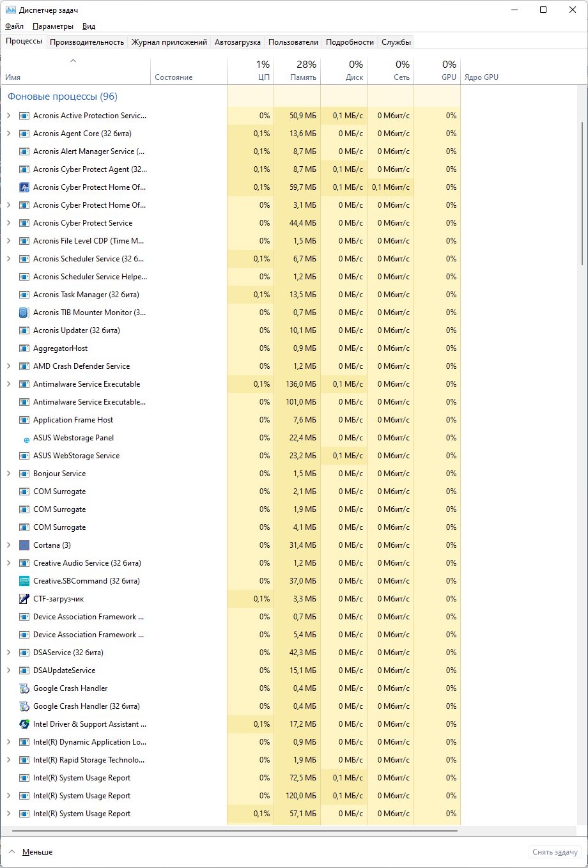
Task: Click the Acronis Active Protection Service icon
Action: tap(24, 116)
